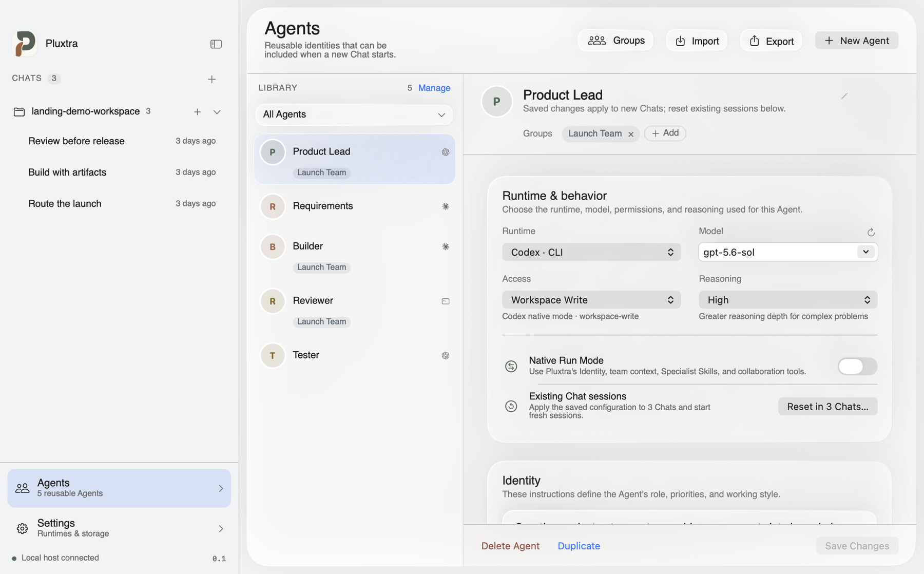The image size is (924, 574).
Task: Click the Agents people icon in sidebar
Action: tap(22, 488)
